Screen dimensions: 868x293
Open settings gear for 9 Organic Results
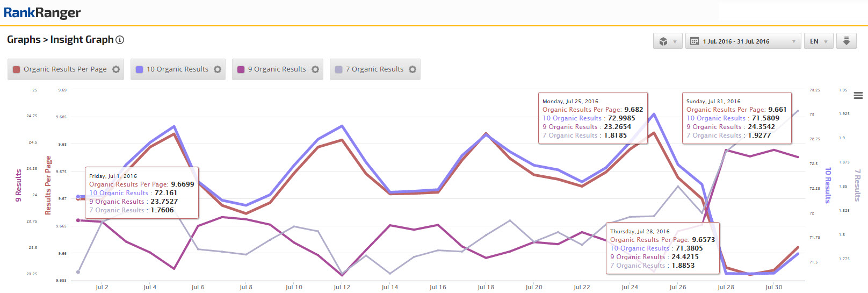click(315, 69)
